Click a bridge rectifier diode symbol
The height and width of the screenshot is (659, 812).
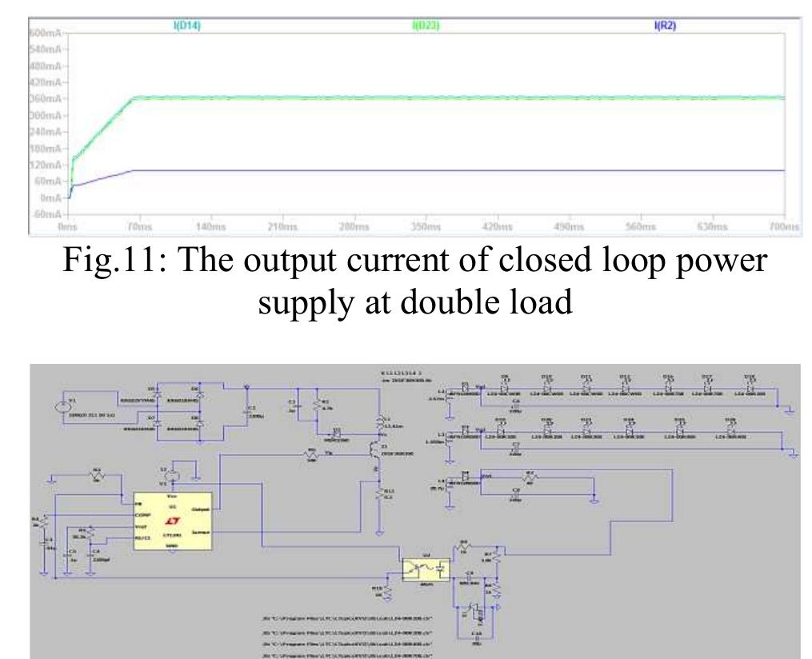pos(156,393)
